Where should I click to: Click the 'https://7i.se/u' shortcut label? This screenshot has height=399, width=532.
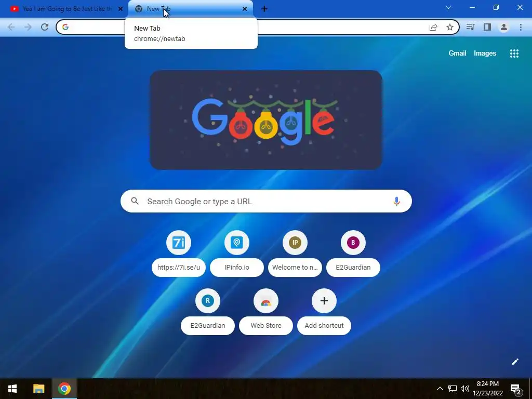[x=179, y=268]
